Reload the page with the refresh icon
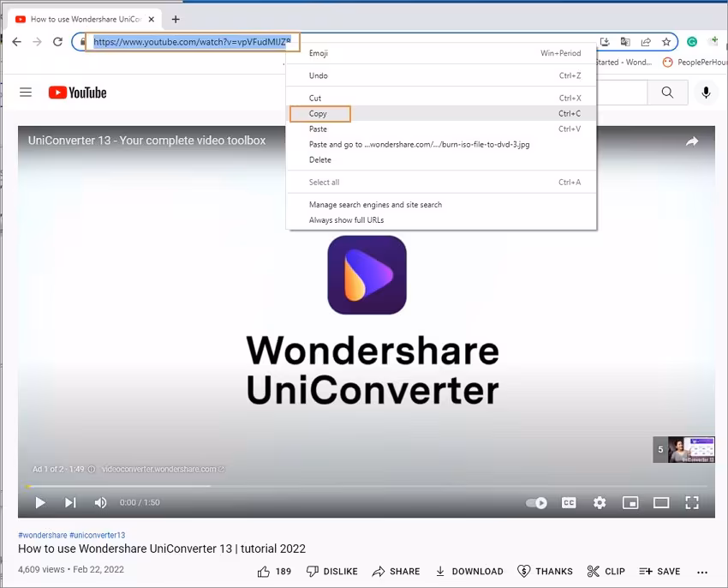 (x=57, y=42)
